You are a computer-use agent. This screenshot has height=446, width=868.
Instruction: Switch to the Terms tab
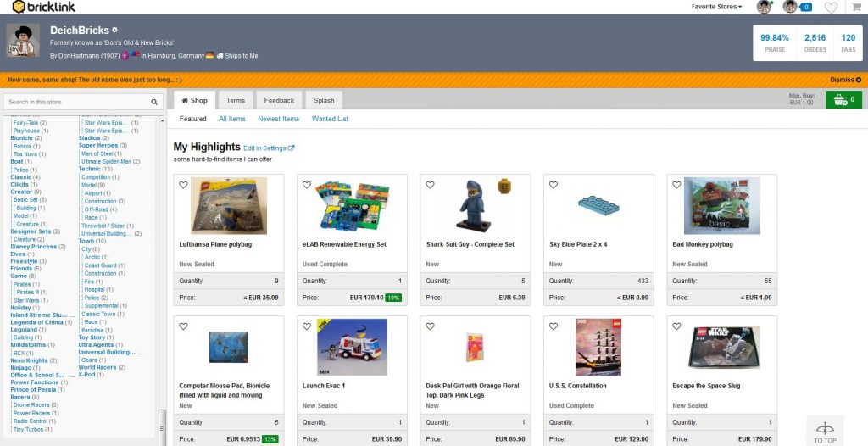[x=236, y=100]
